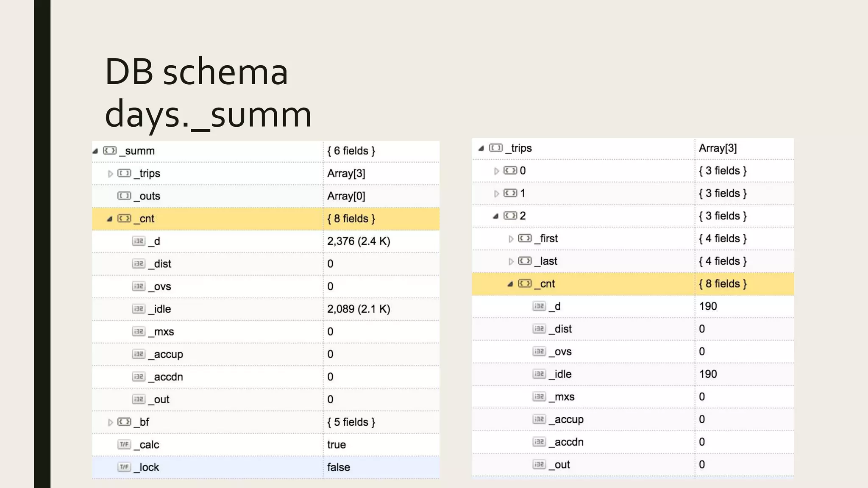Expand the _bf node arrow
The width and height of the screenshot is (868, 488).
click(110, 422)
